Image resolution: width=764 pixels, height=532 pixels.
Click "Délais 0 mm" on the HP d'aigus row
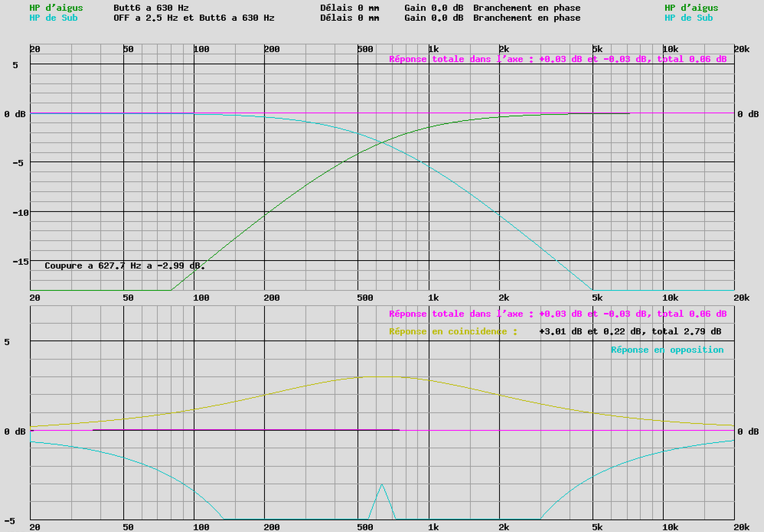pos(349,8)
